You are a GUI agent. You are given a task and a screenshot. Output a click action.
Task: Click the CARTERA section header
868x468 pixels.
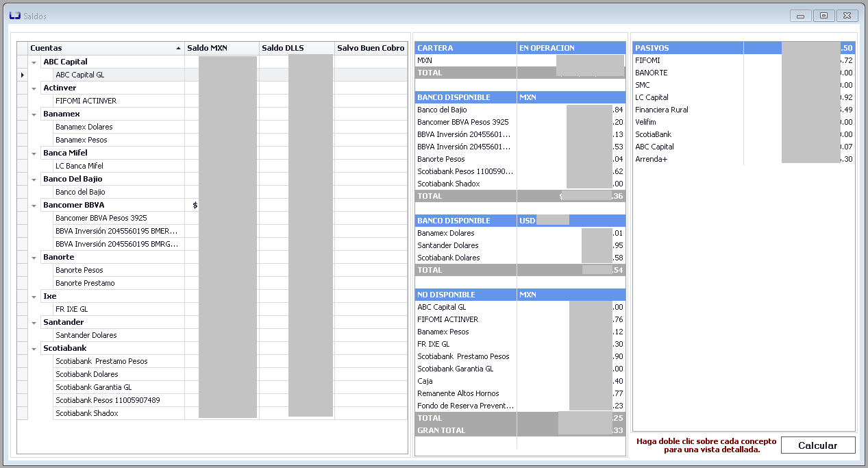[520, 48]
